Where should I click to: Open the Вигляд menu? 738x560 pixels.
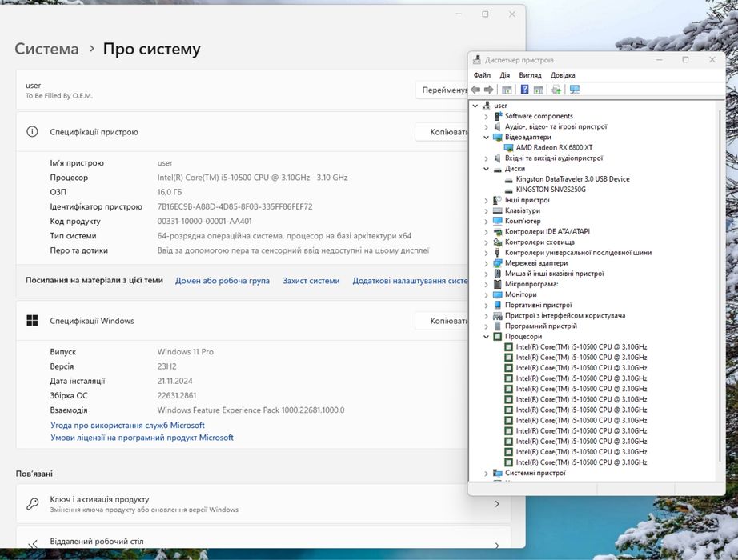(x=530, y=75)
